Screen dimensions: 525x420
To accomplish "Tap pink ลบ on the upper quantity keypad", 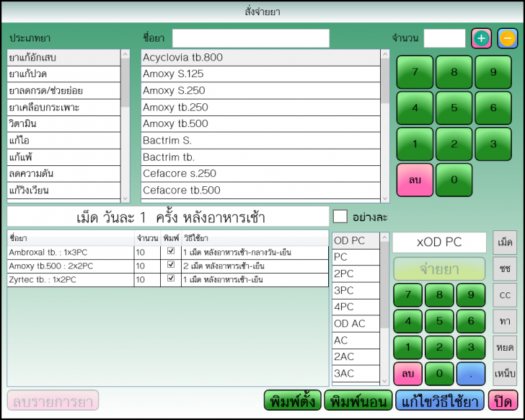I will point(415,180).
